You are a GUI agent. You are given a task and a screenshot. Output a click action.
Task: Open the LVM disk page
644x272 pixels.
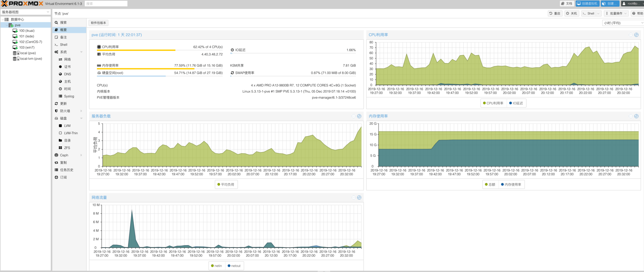pyautogui.click(x=69, y=126)
